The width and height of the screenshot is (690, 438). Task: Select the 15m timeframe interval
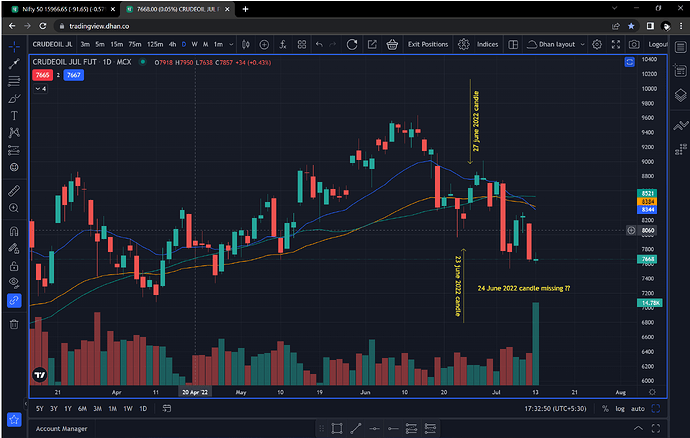[118, 44]
